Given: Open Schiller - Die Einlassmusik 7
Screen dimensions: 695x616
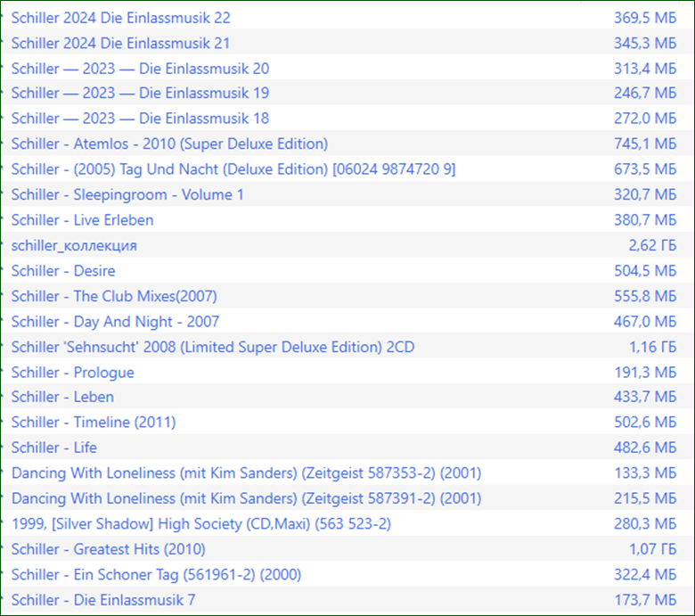Looking at the screenshot, I should [103, 600].
